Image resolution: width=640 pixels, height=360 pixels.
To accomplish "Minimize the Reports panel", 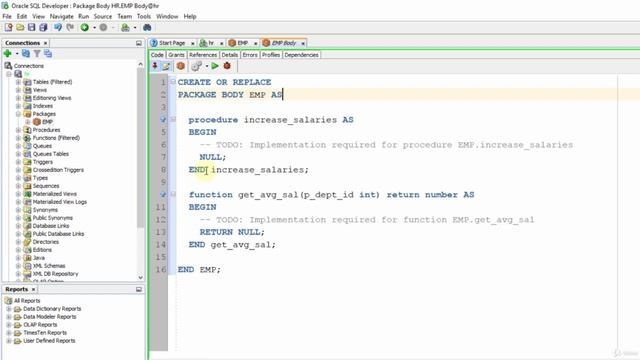I will point(139,289).
